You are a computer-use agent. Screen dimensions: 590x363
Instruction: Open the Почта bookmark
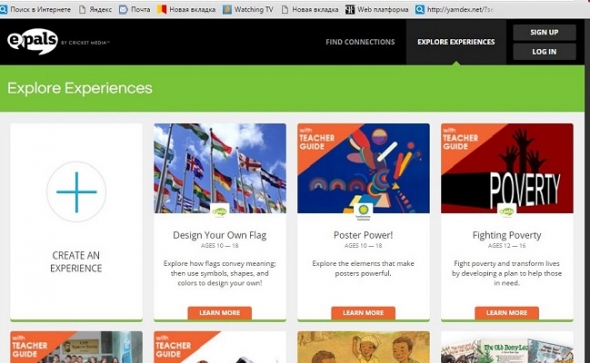[135, 9]
